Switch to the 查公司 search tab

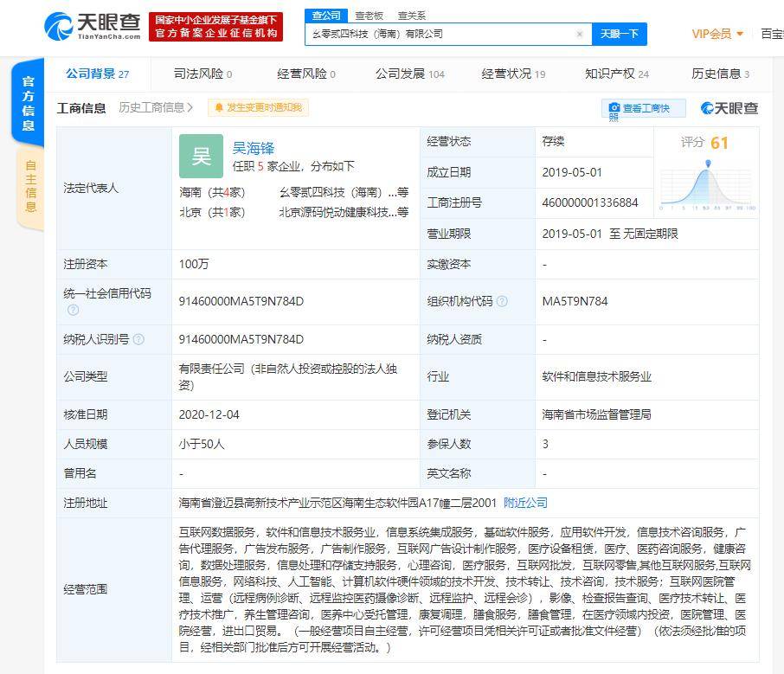coord(326,16)
